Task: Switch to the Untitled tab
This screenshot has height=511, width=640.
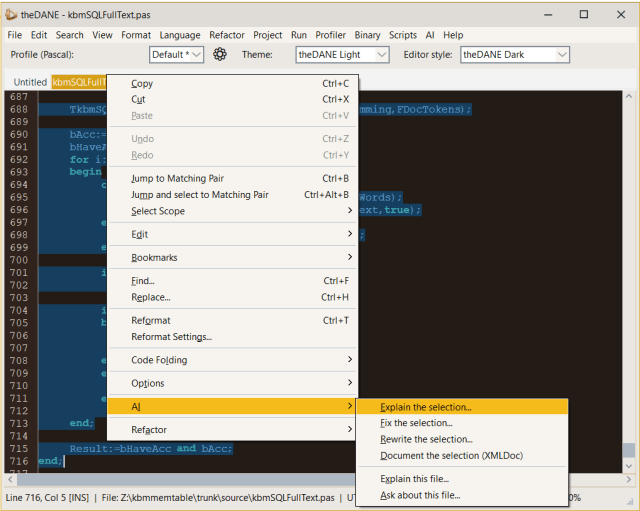Action: [x=30, y=82]
